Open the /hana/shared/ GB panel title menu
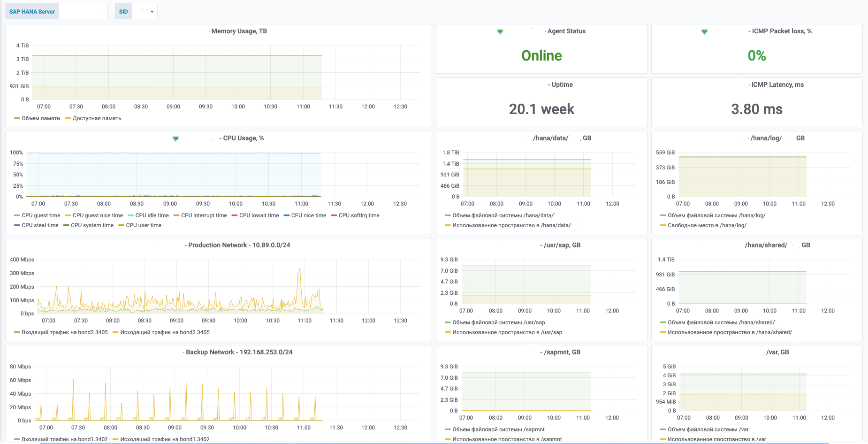This screenshot has width=868, height=444. tap(777, 245)
